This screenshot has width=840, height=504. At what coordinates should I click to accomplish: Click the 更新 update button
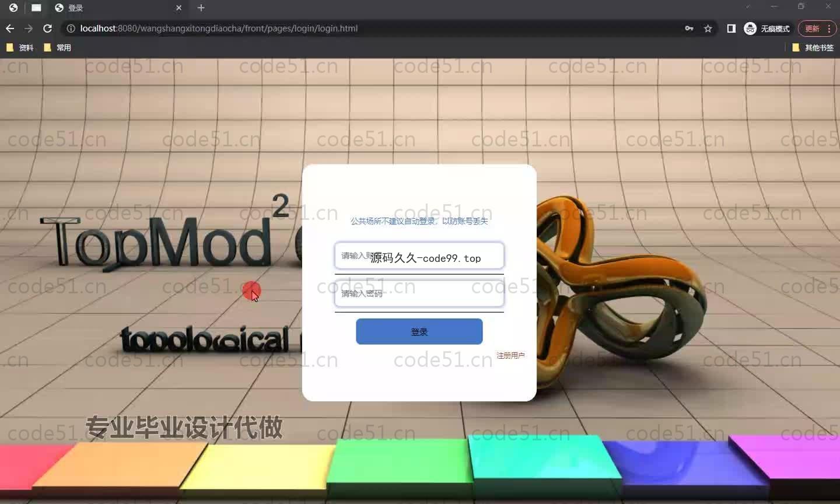[x=817, y=29]
